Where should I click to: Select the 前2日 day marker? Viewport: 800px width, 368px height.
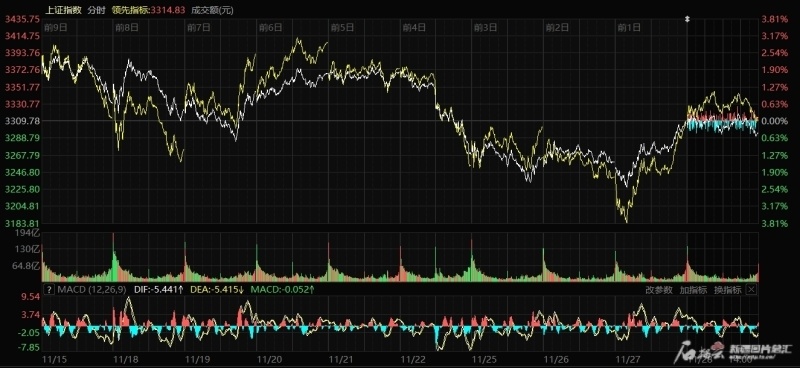[x=557, y=28]
